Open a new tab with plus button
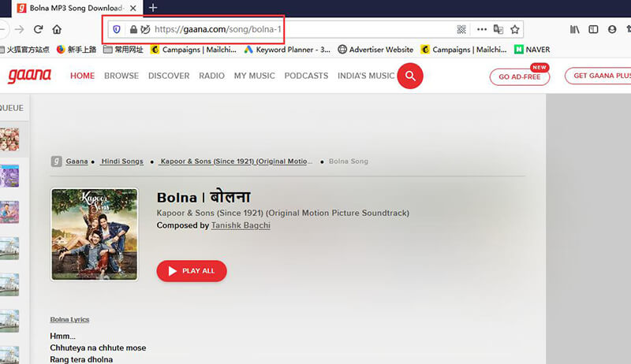The image size is (631, 364). pos(153,8)
